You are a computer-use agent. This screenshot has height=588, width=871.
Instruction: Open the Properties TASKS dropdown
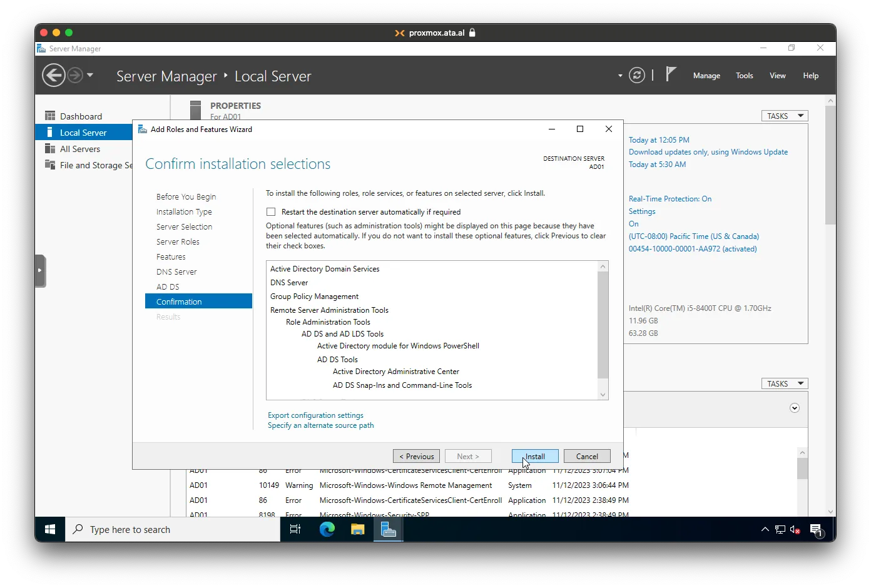pos(785,116)
